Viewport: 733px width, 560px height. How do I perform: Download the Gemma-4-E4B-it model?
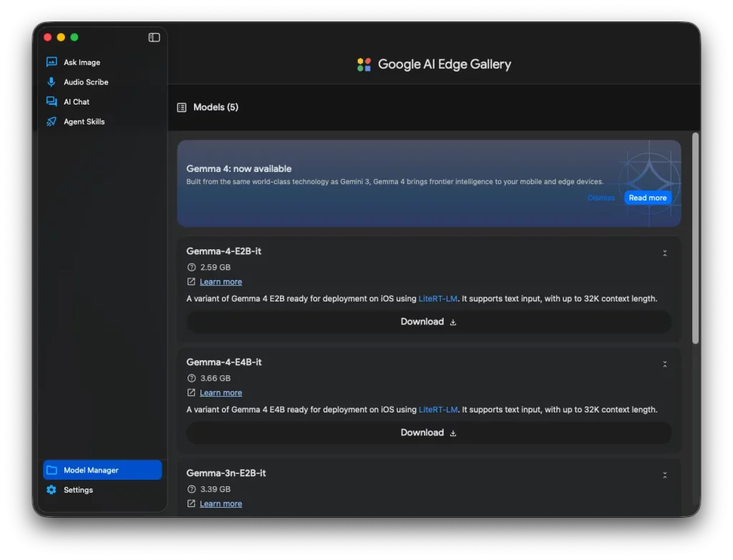(429, 433)
